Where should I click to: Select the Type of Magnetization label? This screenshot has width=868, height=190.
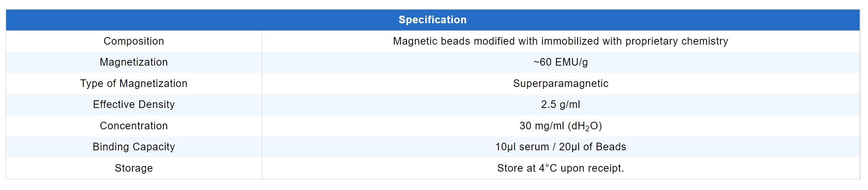134,84
